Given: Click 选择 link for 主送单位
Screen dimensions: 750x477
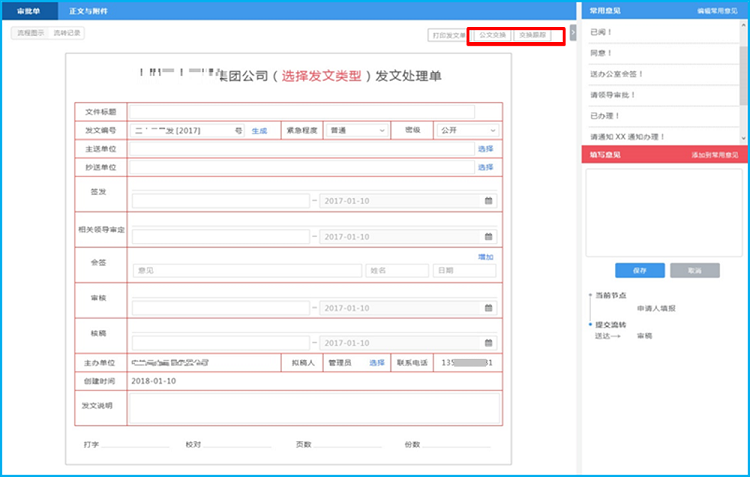Looking at the screenshot, I should coord(485,149).
